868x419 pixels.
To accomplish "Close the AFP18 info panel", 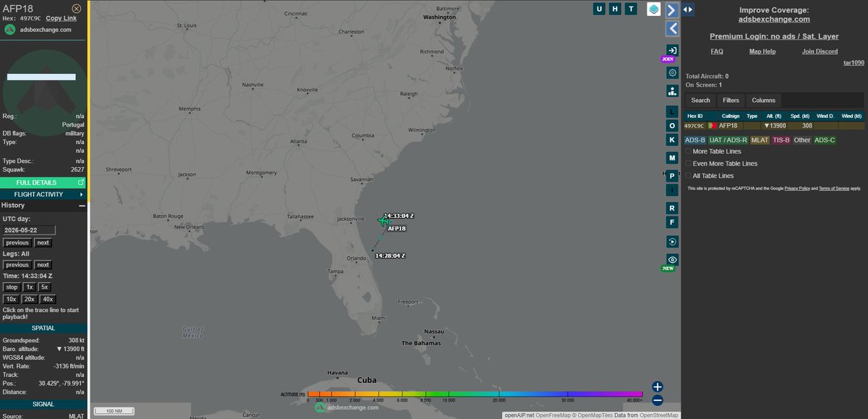I will click(x=77, y=8).
